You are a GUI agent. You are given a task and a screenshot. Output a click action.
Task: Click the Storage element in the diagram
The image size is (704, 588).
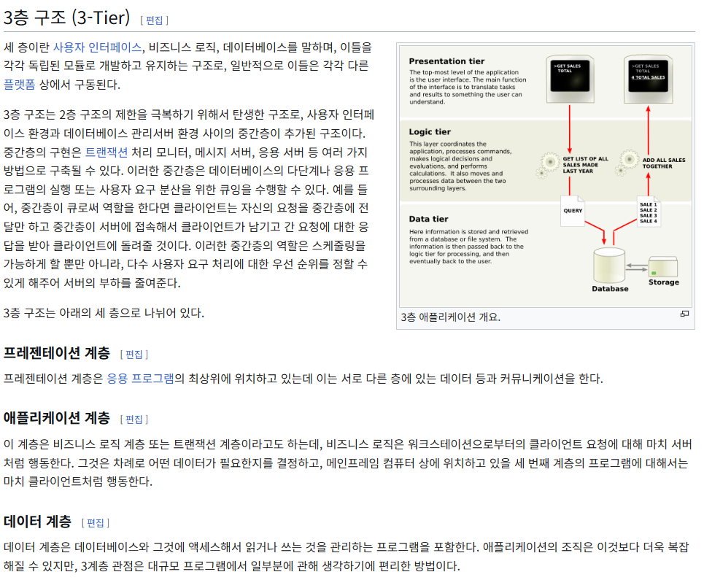pos(662,270)
